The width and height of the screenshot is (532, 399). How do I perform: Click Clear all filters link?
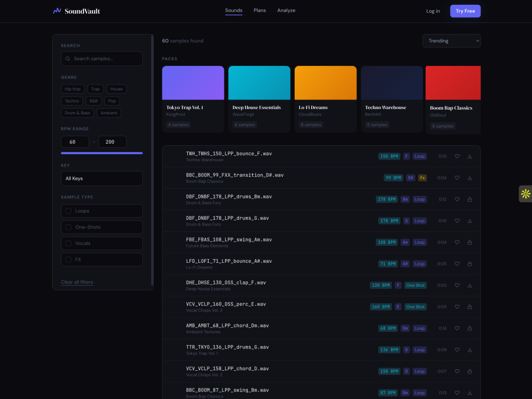[77, 282]
